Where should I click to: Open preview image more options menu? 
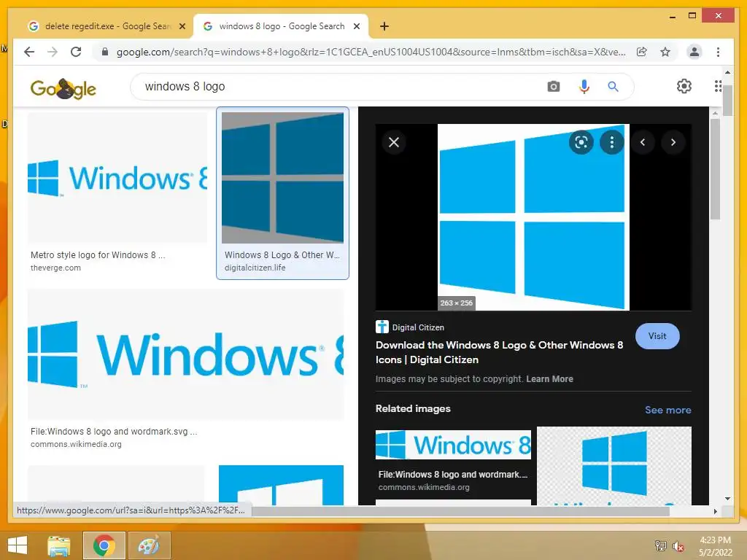point(612,142)
